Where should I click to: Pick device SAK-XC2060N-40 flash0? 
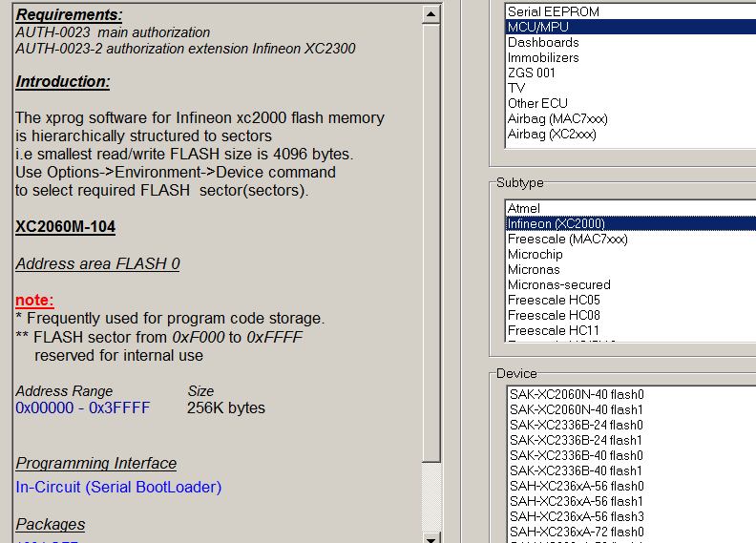click(632, 394)
